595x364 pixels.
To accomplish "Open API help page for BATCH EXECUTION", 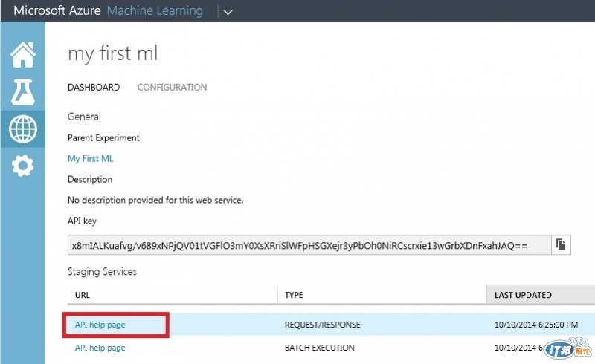I will [x=100, y=348].
